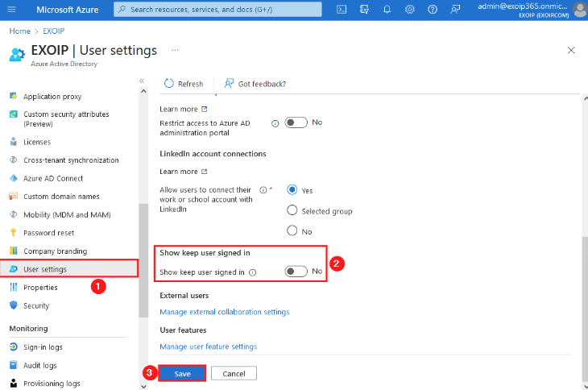The width and height of the screenshot is (588, 390).
Task: Click the Microsoft Azure logo text
Action: 68,10
